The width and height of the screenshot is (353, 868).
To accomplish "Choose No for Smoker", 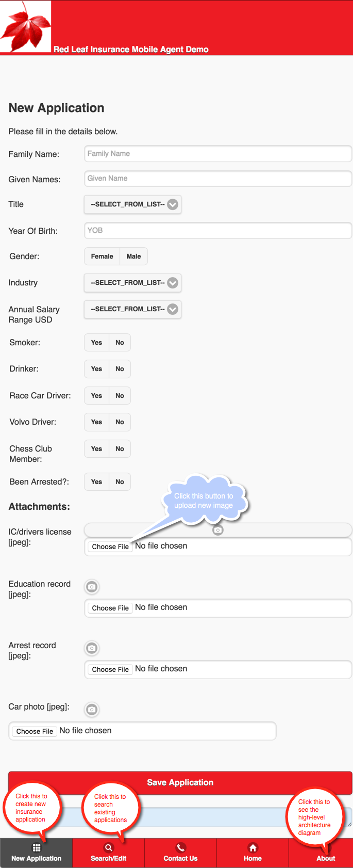I will [x=120, y=343].
